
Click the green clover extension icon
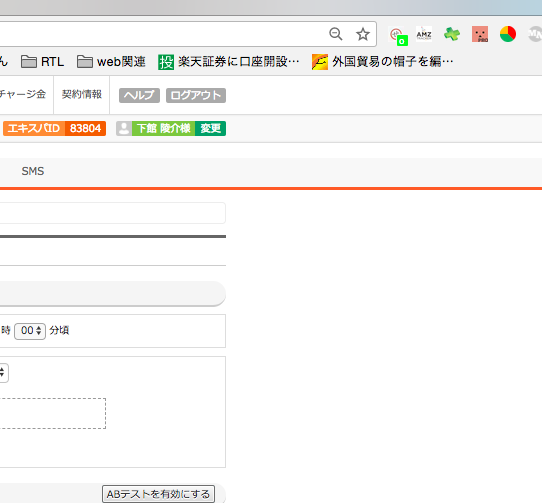(x=452, y=34)
